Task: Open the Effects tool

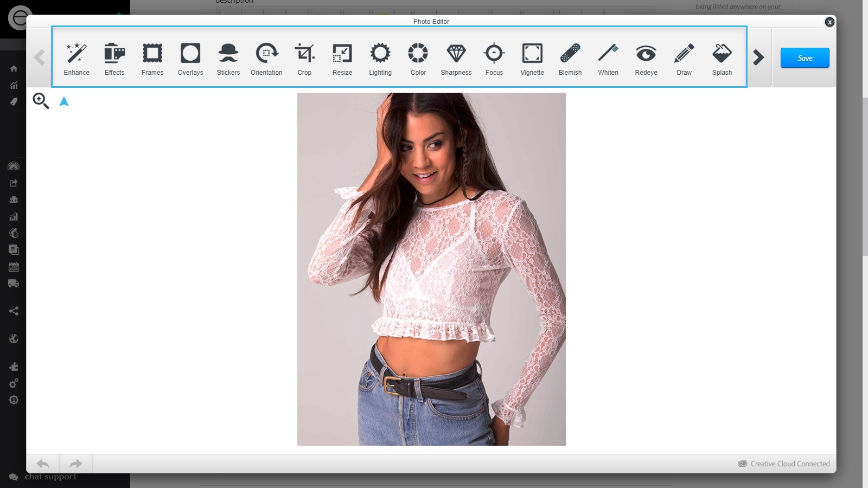Action: coord(114,59)
